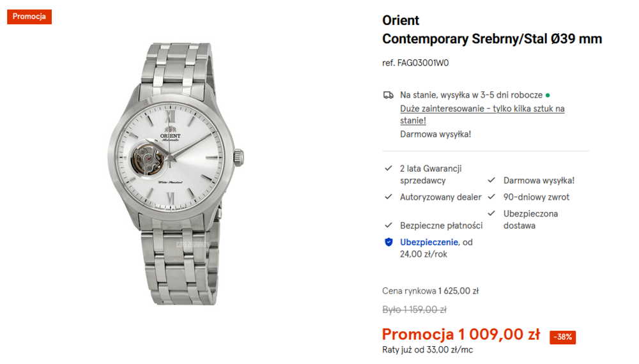The image size is (639, 364).
Task: Click the checkmark beside Darmowa wysyłka! in the benefits list
Action: point(492,181)
